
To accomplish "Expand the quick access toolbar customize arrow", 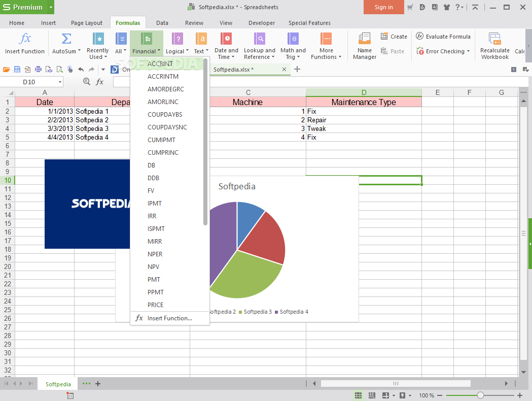I will [x=103, y=70].
